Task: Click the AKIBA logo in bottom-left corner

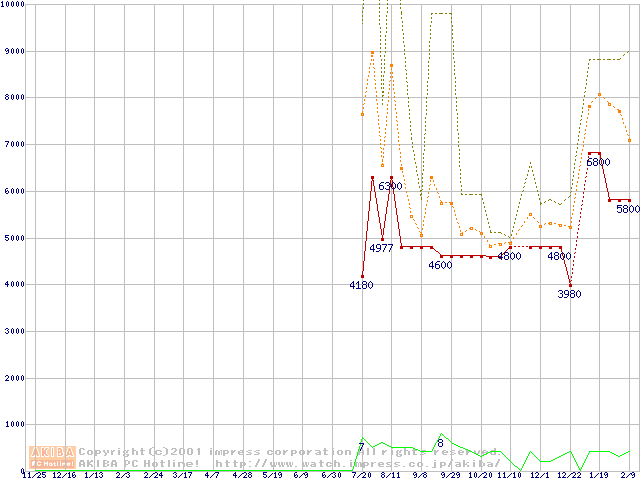Action: pyautogui.click(x=53, y=457)
